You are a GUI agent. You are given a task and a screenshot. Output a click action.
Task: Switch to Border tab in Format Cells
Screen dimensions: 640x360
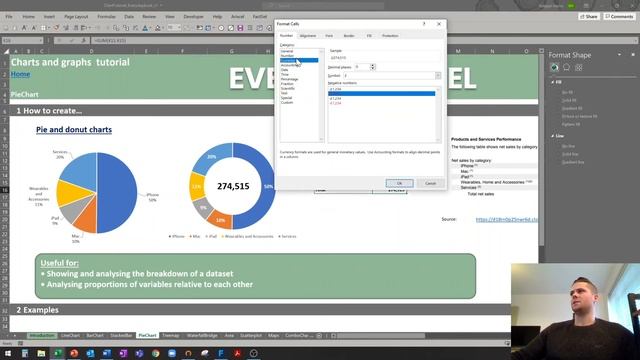point(349,36)
